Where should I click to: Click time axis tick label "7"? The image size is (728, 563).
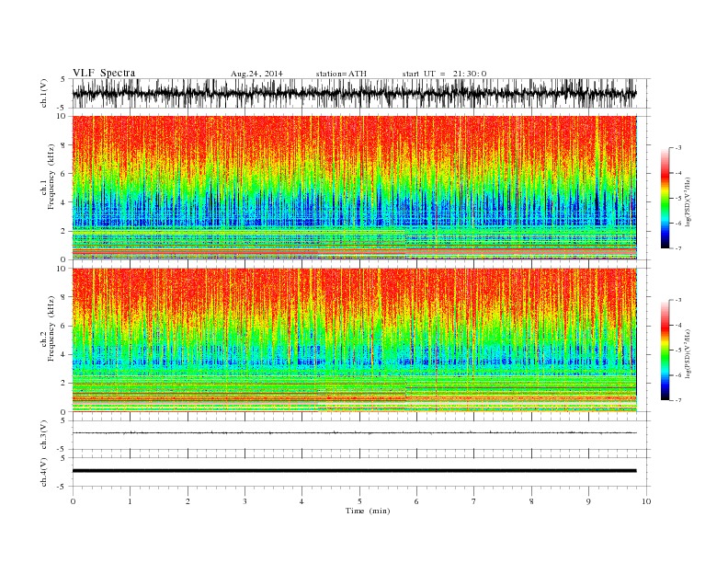(x=474, y=501)
